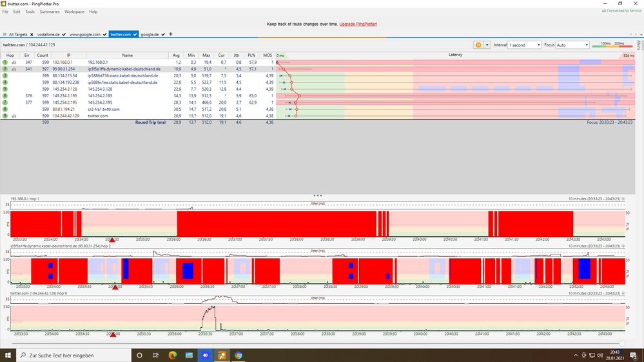Click the hop 9 green circle icon
Screen dimensions: 644x362
[5, 116]
